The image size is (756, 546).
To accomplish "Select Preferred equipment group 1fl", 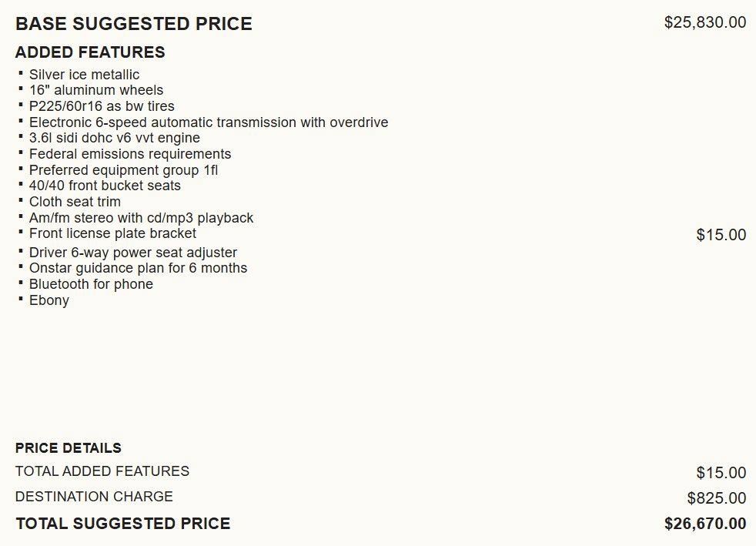I will click(123, 170).
